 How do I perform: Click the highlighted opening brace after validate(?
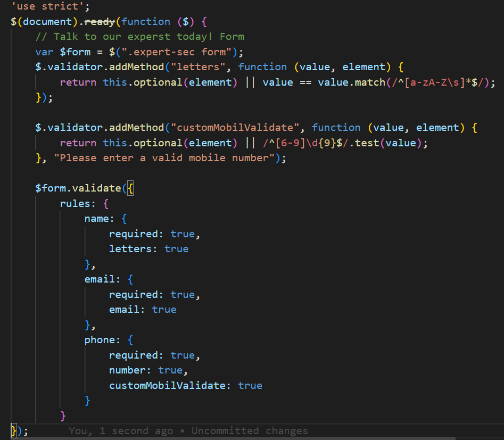point(130,188)
